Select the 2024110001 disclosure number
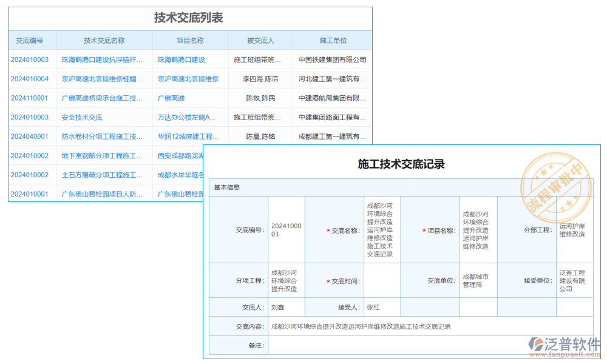Viewport: 607px width, 364px height. [30, 98]
